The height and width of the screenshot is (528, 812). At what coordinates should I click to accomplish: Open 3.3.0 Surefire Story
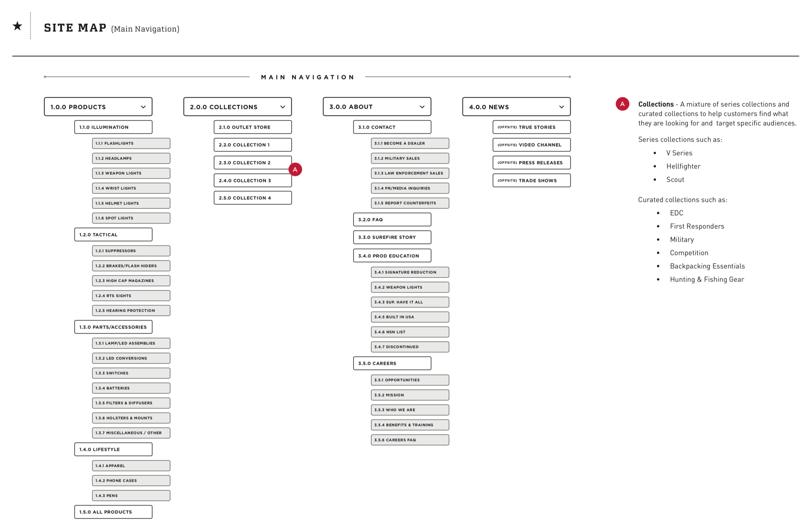(x=392, y=237)
